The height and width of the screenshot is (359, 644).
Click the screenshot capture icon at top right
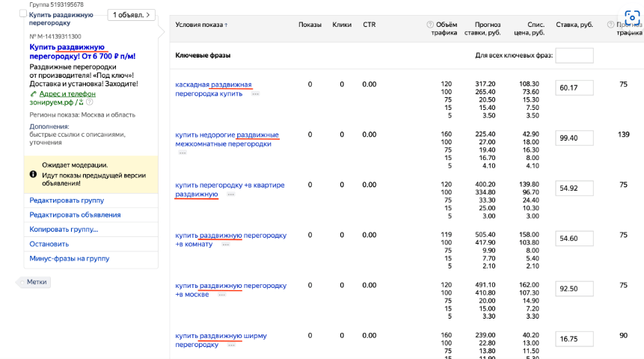pos(632,17)
